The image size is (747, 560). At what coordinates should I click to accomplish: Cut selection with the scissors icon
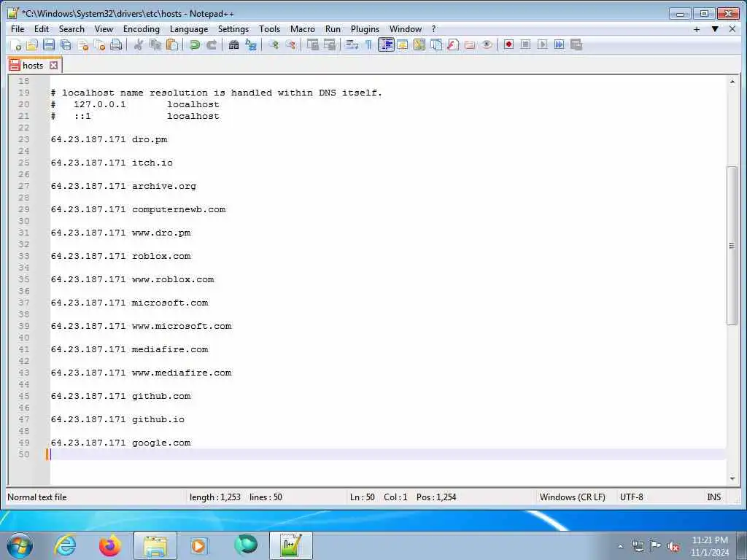[x=139, y=44]
